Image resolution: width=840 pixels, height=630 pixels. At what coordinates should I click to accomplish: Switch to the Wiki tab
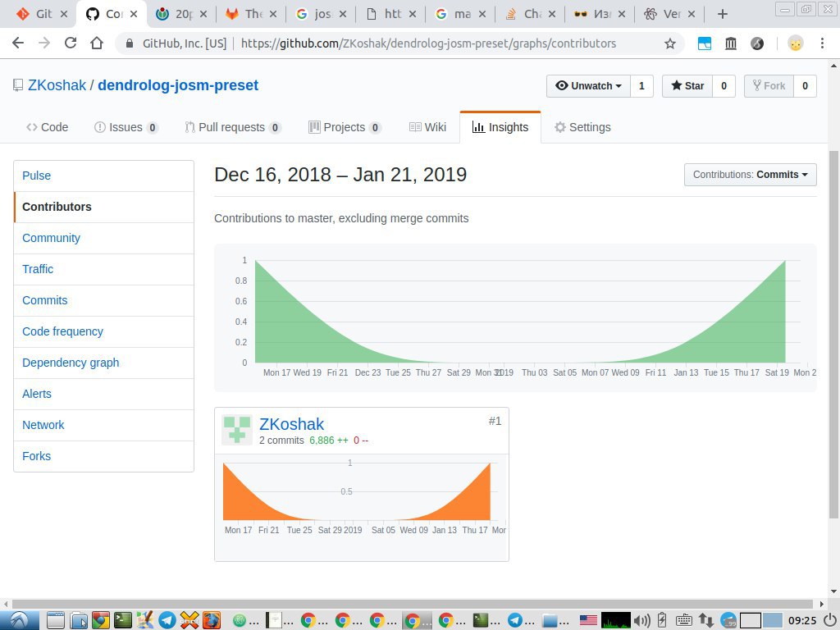(427, 127)
